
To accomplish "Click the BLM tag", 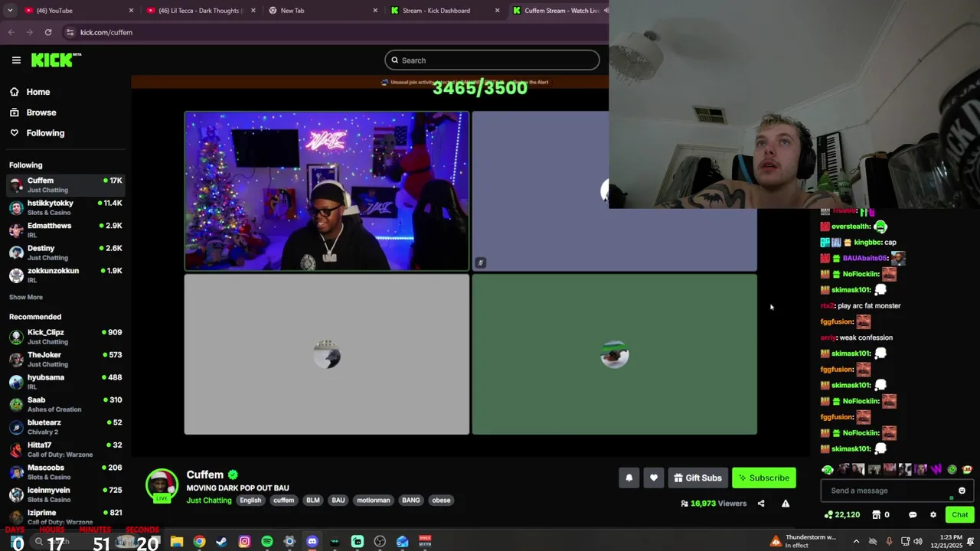I will (313, 500).
